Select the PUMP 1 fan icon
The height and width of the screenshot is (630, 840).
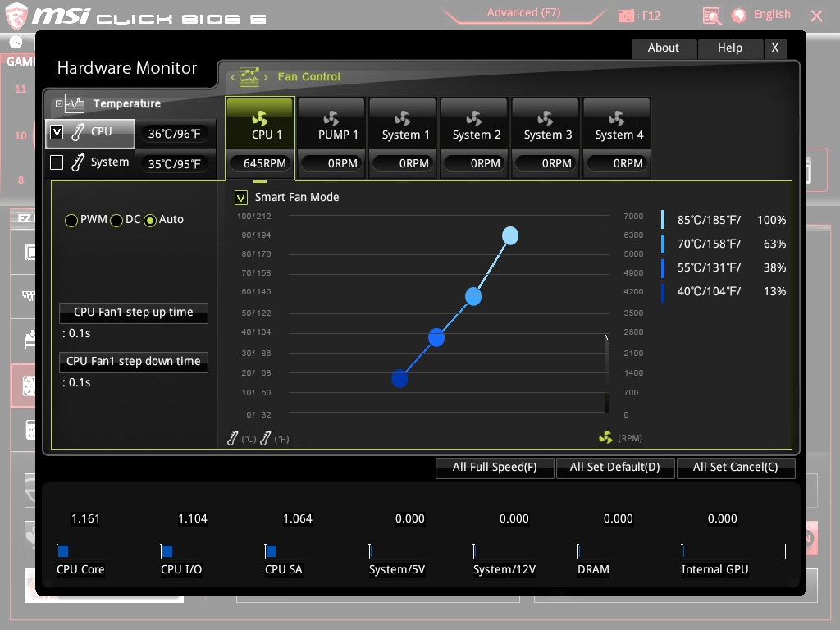[331, 118]
